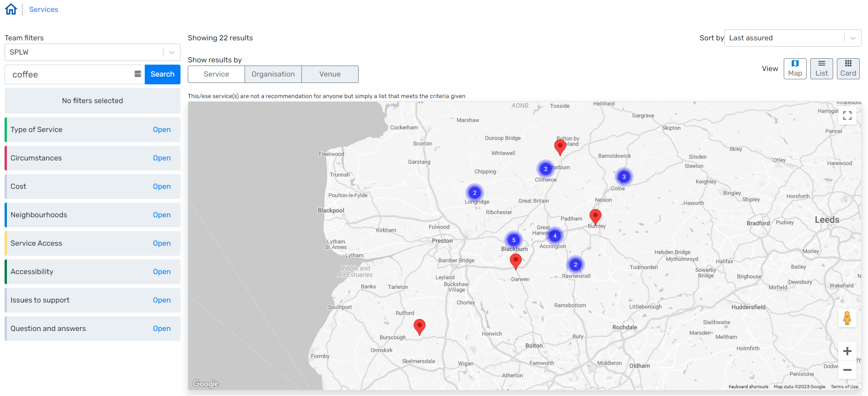Show results by Service
Viewport: 868px width, 396px height.
216,74
